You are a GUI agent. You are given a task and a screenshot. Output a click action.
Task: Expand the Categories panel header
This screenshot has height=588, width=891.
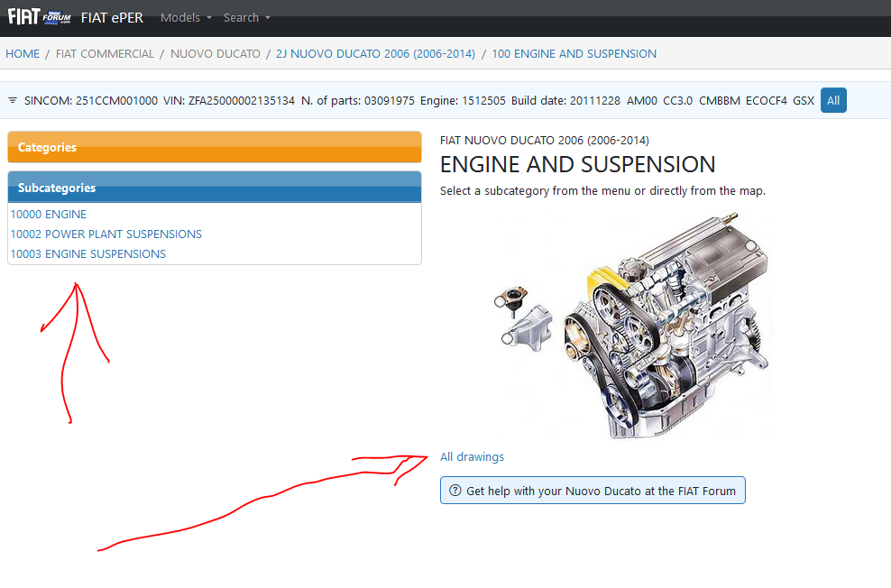tap(215, 147)
